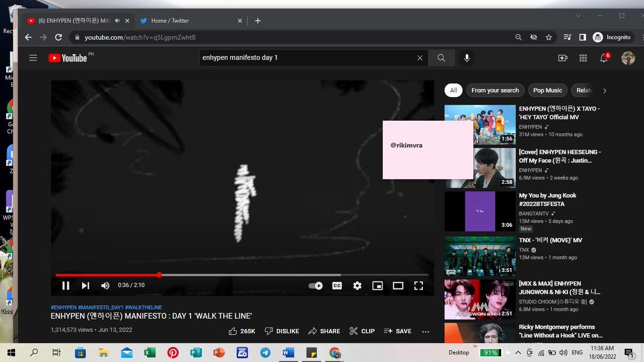Save the video to a playlist

coord(398,331)
